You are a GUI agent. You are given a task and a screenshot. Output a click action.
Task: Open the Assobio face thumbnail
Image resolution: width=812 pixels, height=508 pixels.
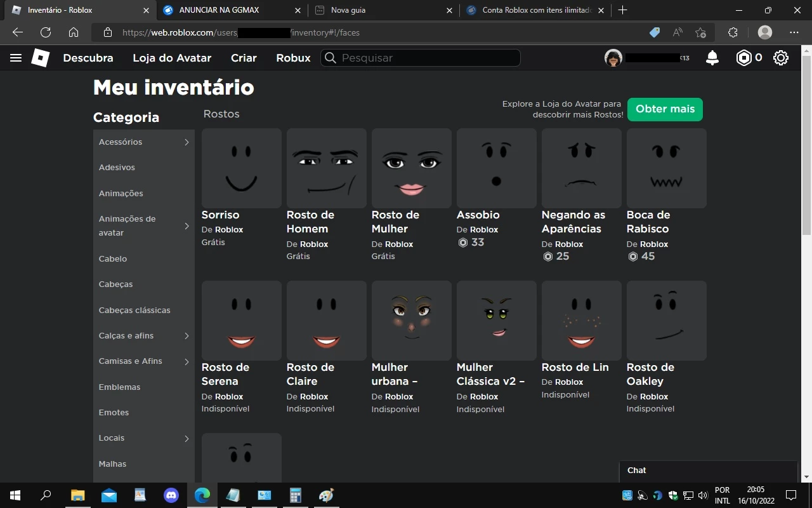tap(497, 168)
